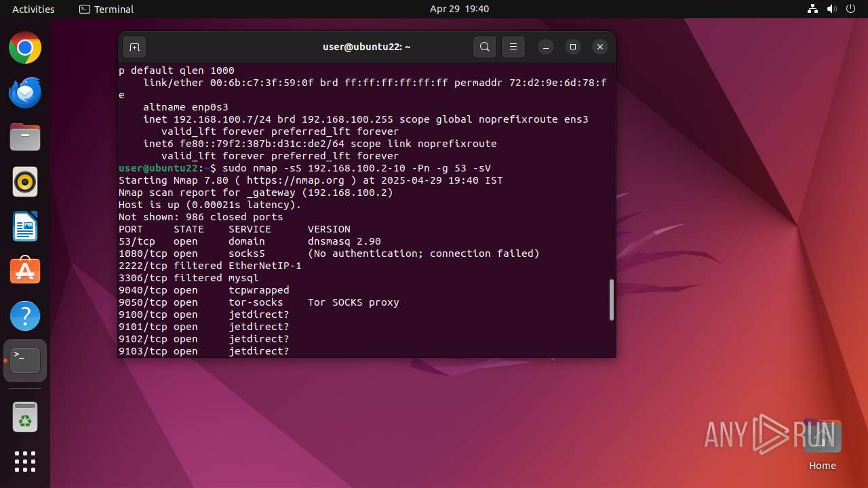Click 'inet6 fe80::79f2:387b:d31c:de2/64' text
Viewport: 868px width, 488px height.
point(243,144)
